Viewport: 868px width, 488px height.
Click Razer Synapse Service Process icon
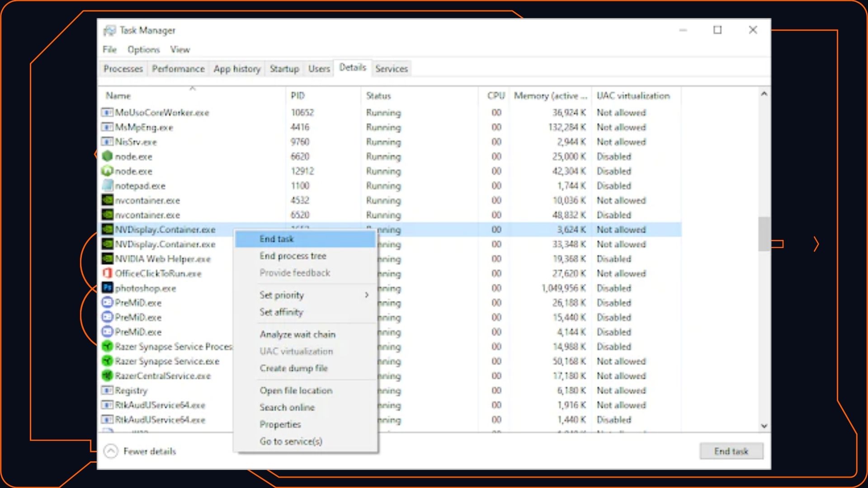pos(107,346)
